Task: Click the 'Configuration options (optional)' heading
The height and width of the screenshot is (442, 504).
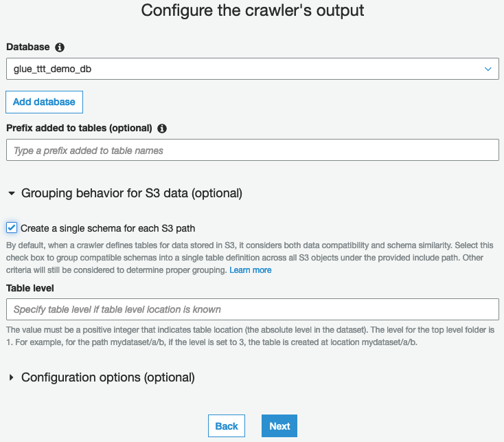Action: 108,377
